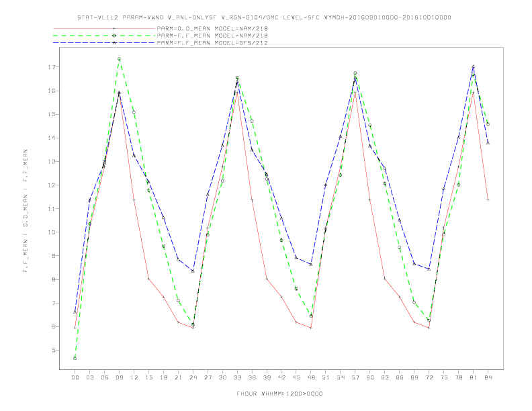Click the y-axis tick label 14
The width and height of the screenshot is (532, 411).
point(51,138)
